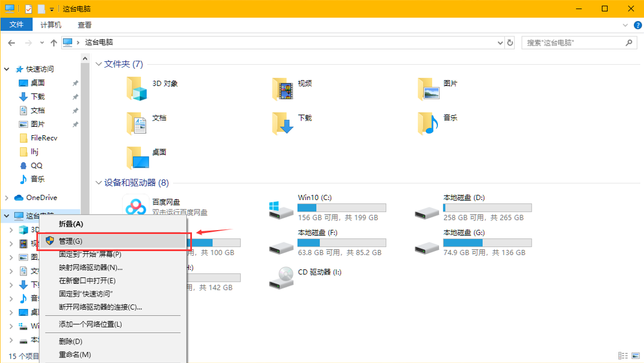
Task: Collapse the 文件夹 (7) group
Action: (99, 64)
